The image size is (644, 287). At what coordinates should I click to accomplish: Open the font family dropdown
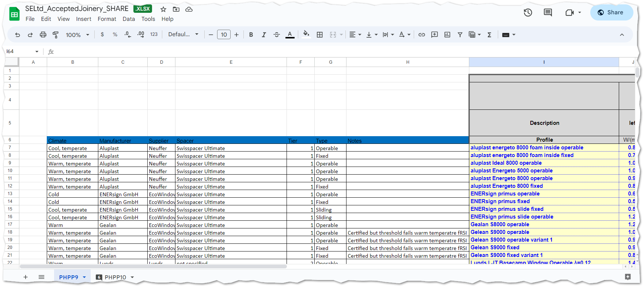tap(183, 34)
